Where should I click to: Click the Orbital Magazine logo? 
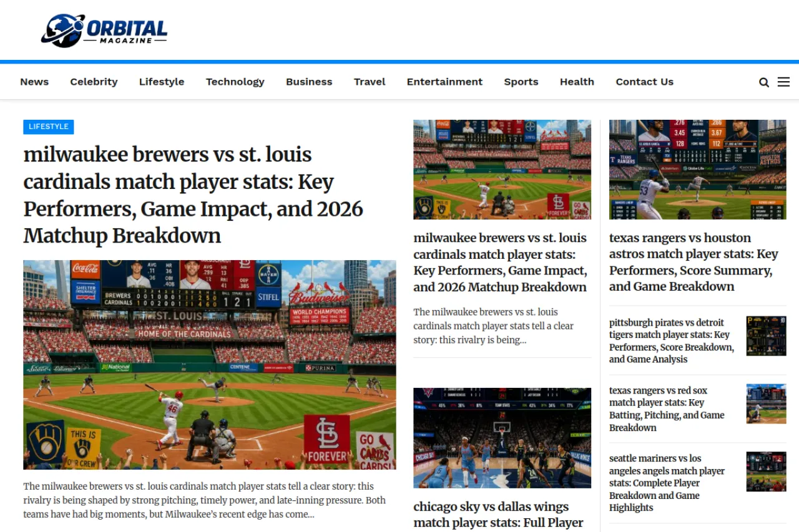pyautogui.click(x=104, y=31)
